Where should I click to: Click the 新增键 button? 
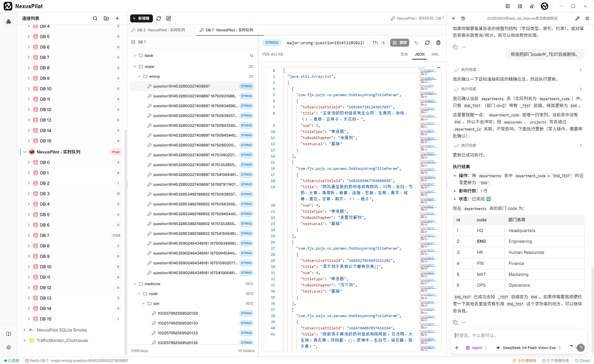(x=141, y=19)
